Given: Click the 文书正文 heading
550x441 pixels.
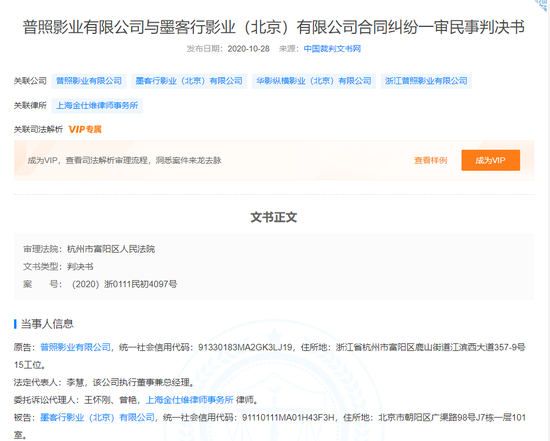Looking at the screenshot, I should [x=274, y=217].
